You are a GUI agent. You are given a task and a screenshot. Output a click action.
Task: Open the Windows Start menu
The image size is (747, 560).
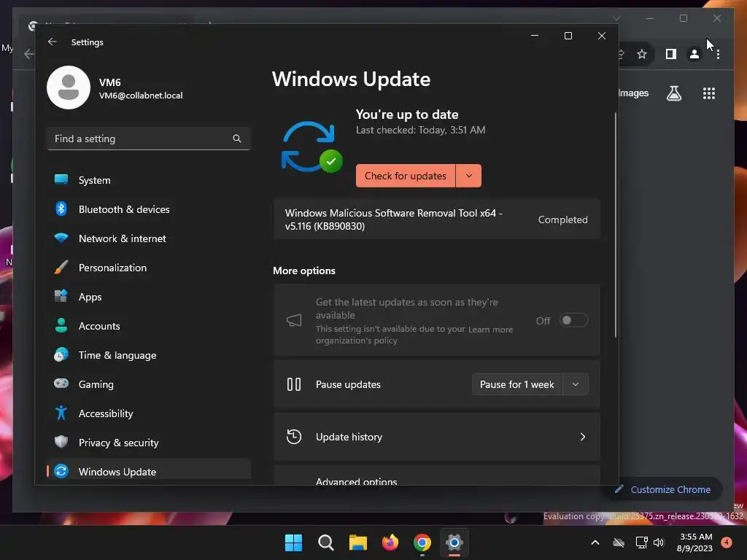tap(293, 542)
